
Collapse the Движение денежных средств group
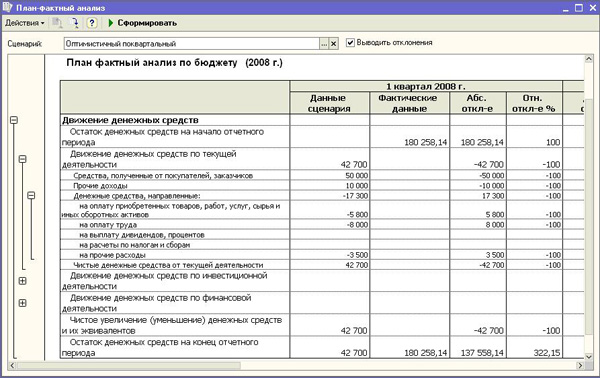pyautogui.click(x=14, y=120)
